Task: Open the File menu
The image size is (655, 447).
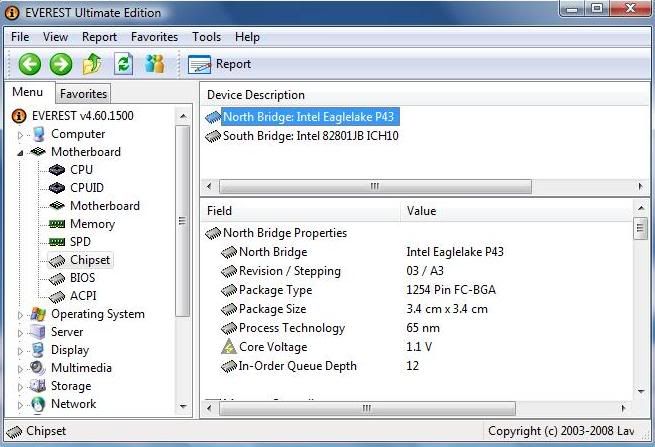Action: (x=20, y=37)
